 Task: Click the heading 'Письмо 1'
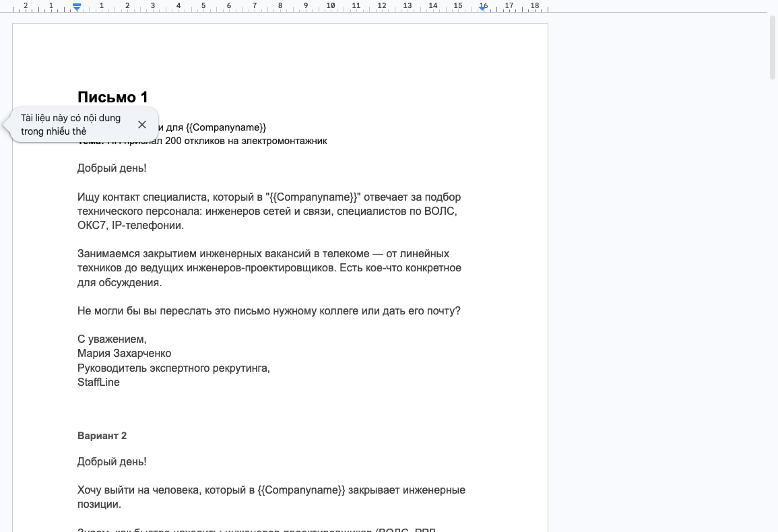112,97
